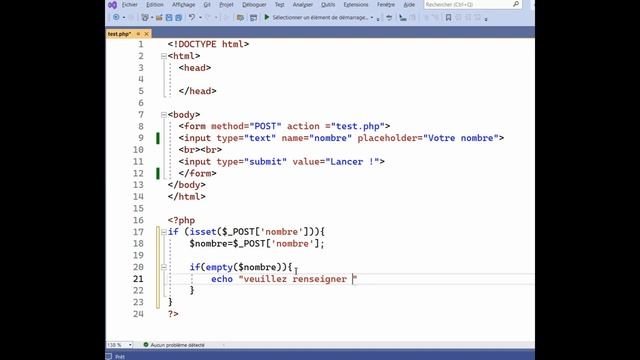Save the current file with the single disk icon

pyautogui.click(x=169, y=18)
